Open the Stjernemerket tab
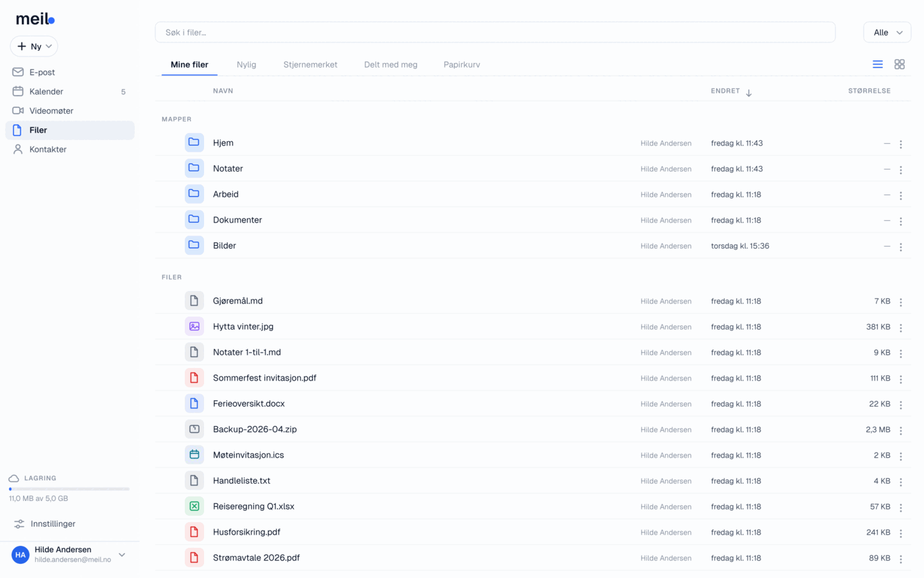 [x=311, y=64]
